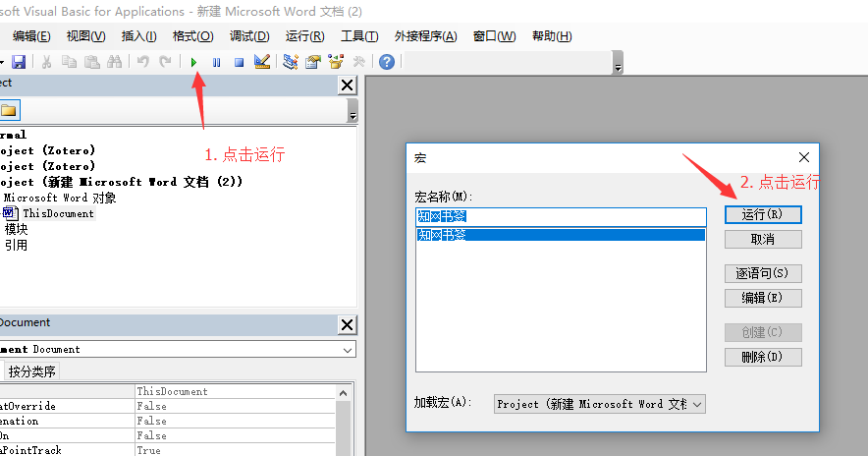Click the 宏名称 input field
868x456 pixels.
click(561, 216)
